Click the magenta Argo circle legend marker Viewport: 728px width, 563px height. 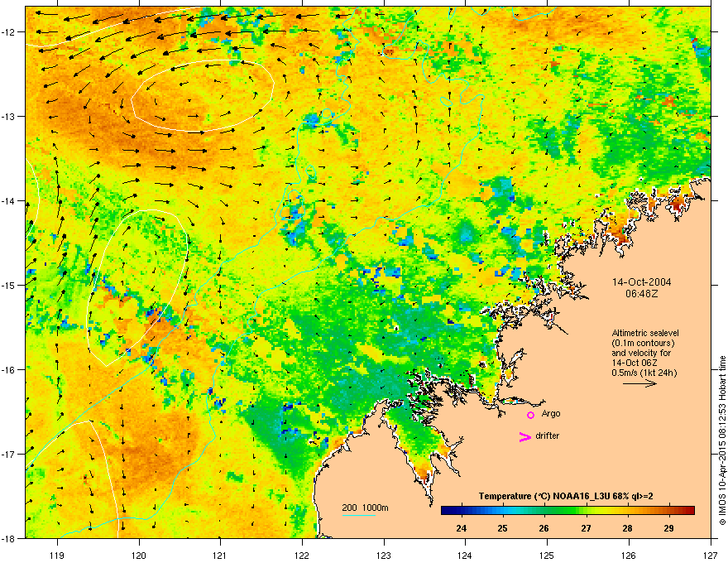530,415
